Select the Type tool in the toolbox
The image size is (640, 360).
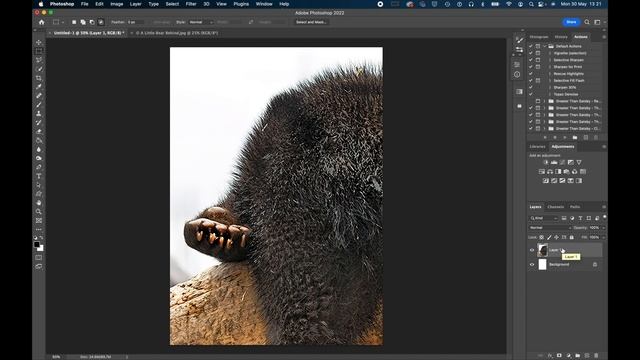(39, 176)
